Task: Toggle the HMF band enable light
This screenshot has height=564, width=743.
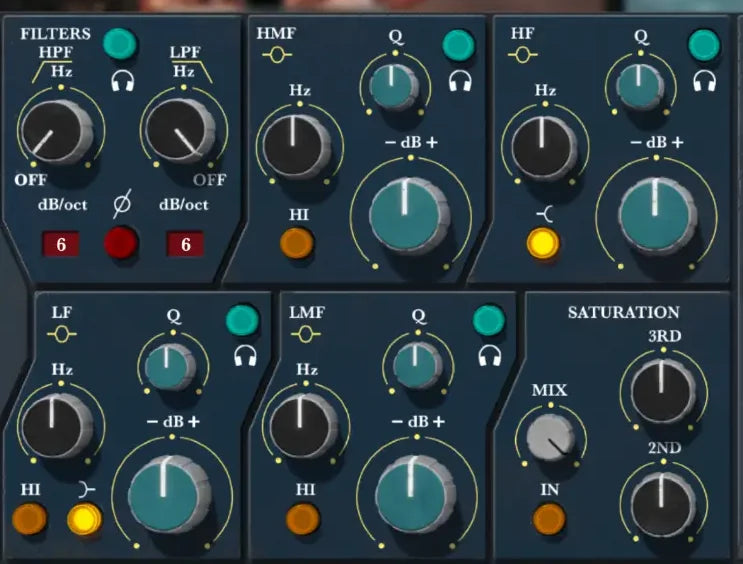Action: (x=458, y=45)
